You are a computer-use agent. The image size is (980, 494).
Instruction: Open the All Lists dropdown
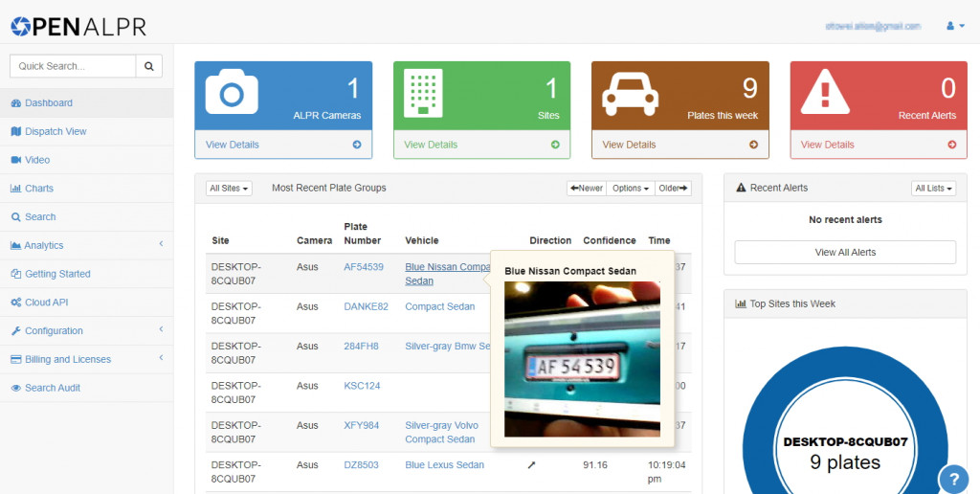click(x=934, y=189)
